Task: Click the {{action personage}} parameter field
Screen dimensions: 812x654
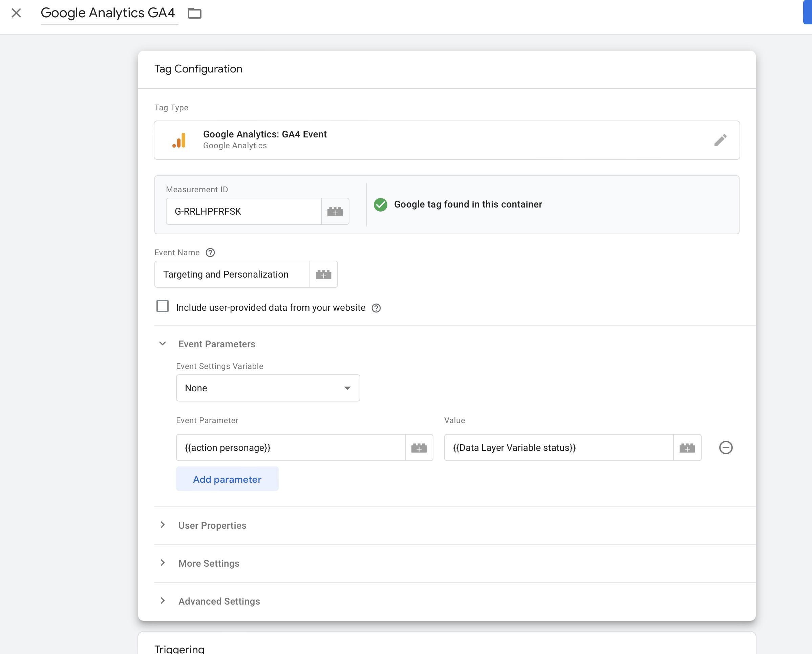Action: point(291,448)
